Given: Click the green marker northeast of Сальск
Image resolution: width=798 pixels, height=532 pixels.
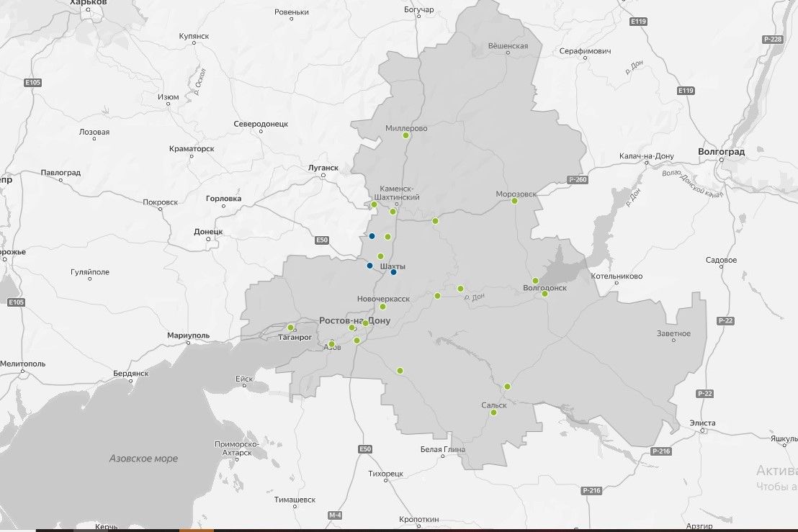Looking at the screenshot, I should point(507,387).
